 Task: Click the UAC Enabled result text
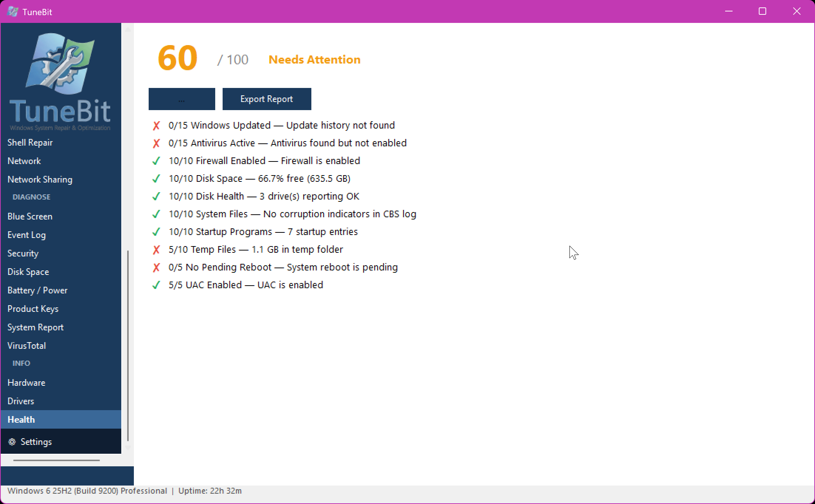246,285
